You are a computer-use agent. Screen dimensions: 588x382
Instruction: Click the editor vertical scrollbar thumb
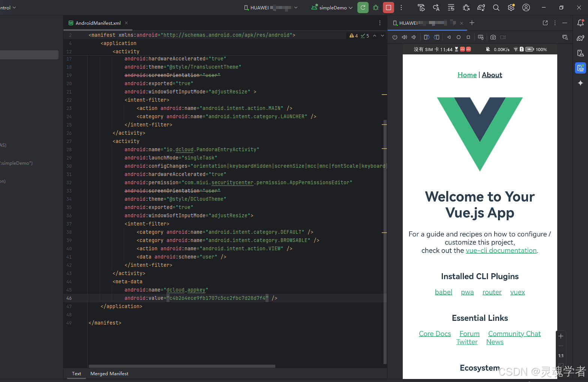point(385,242)
